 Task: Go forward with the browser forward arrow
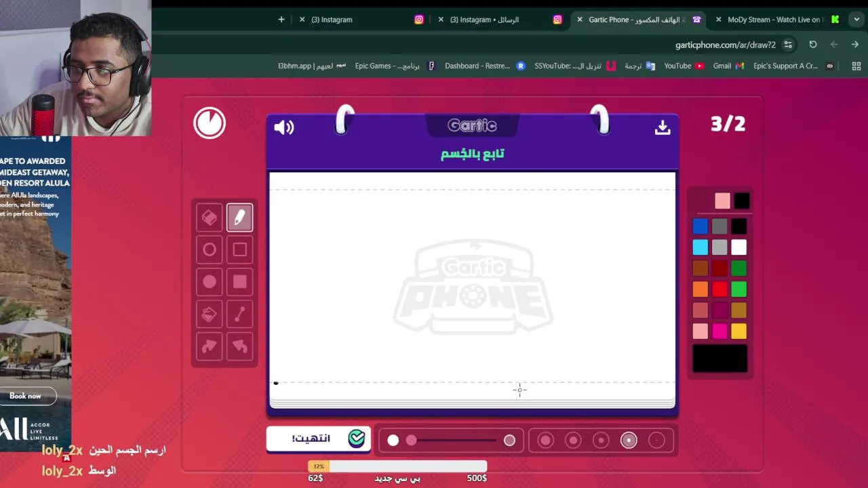(x=855, y=45)
